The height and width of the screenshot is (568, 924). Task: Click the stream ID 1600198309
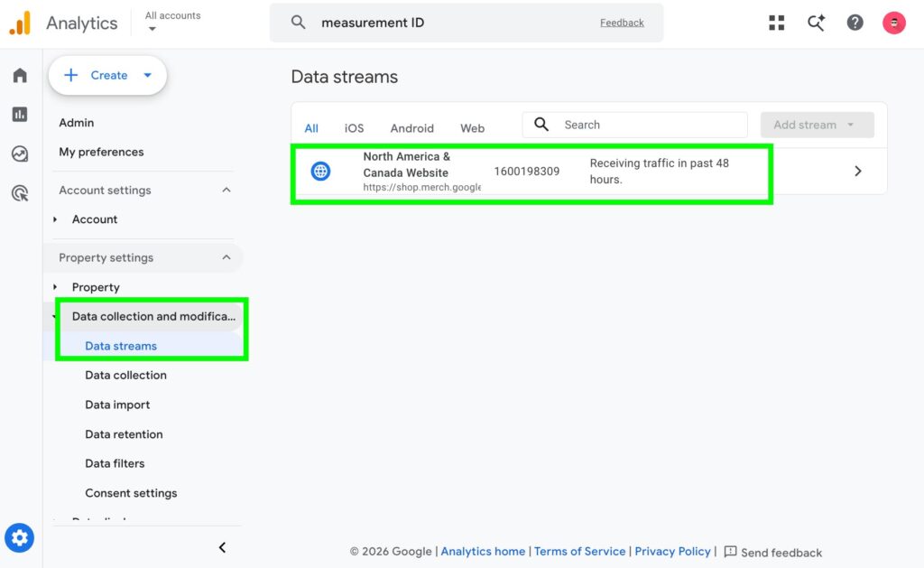tap(527, 171)
